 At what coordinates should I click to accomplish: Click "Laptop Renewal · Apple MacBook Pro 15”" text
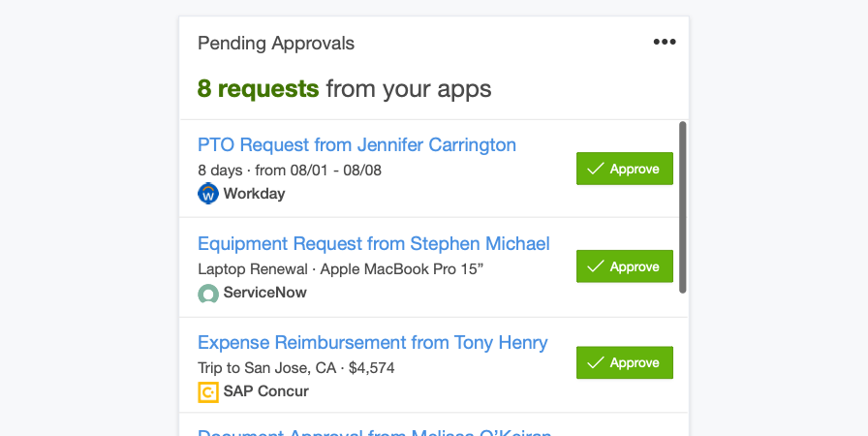tap(340, 269)
